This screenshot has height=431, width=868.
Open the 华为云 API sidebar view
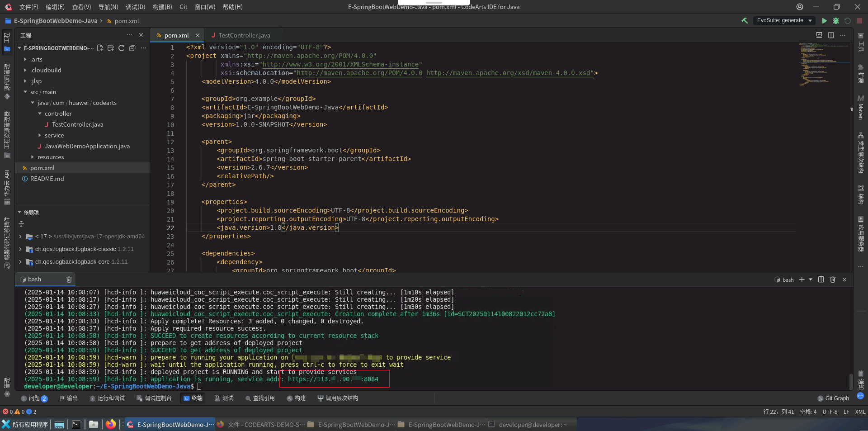pos(7,187)
